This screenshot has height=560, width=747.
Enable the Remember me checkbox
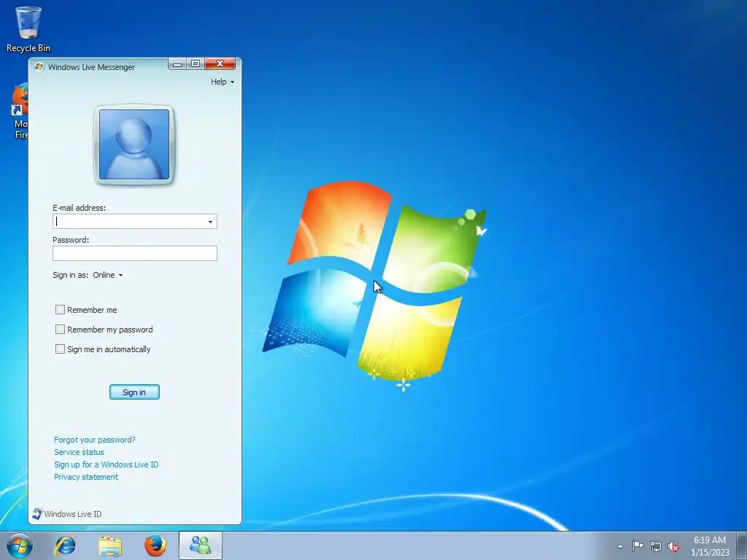[60, 309]
